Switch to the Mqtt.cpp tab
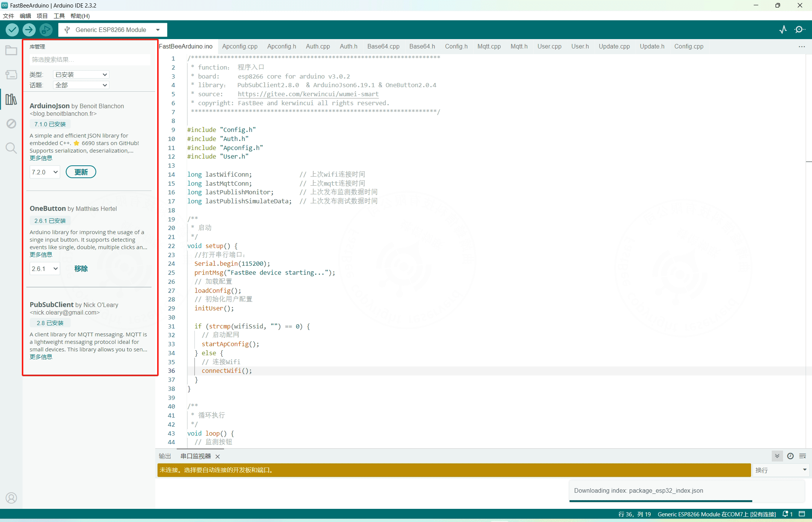Viewport: 812px width, 522px height. 489,47
